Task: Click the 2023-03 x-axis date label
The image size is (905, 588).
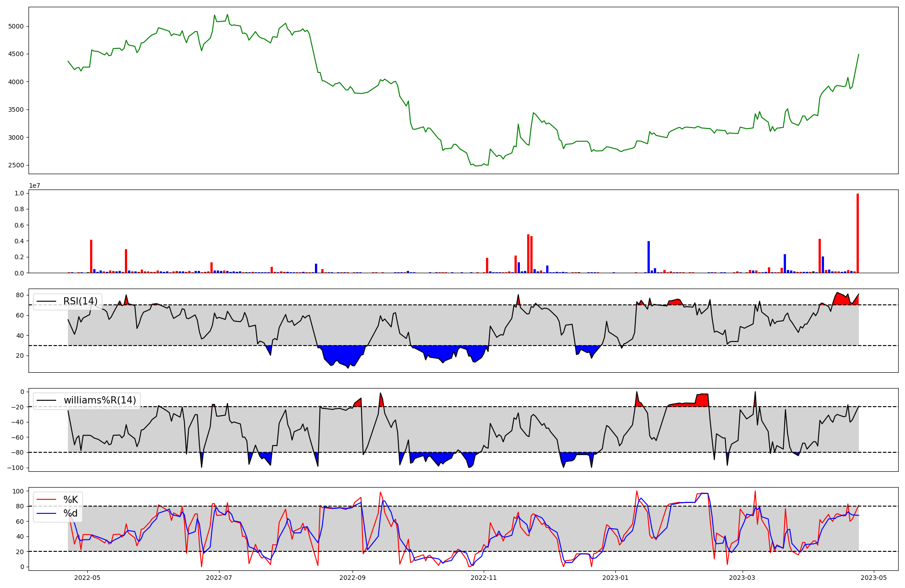Action: (x=743, y=578)
